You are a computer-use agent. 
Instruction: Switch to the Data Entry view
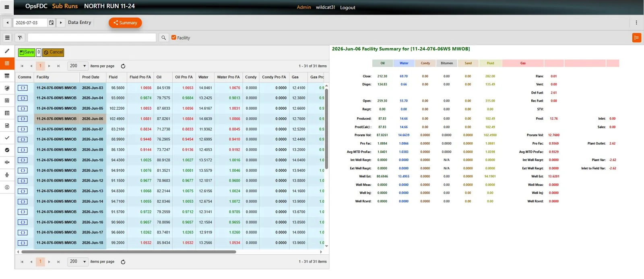pos(80,23)
